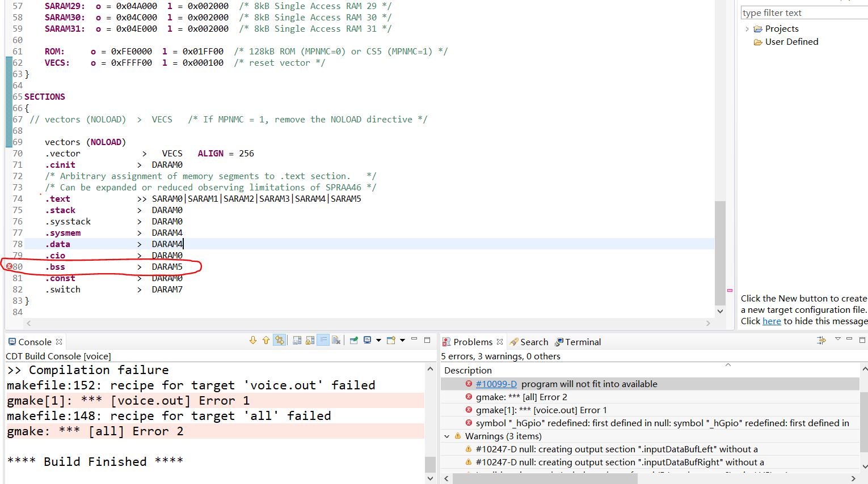868x484 pixels.
Task: Click the .switch DARAM7 line
Action: point(113,290)
